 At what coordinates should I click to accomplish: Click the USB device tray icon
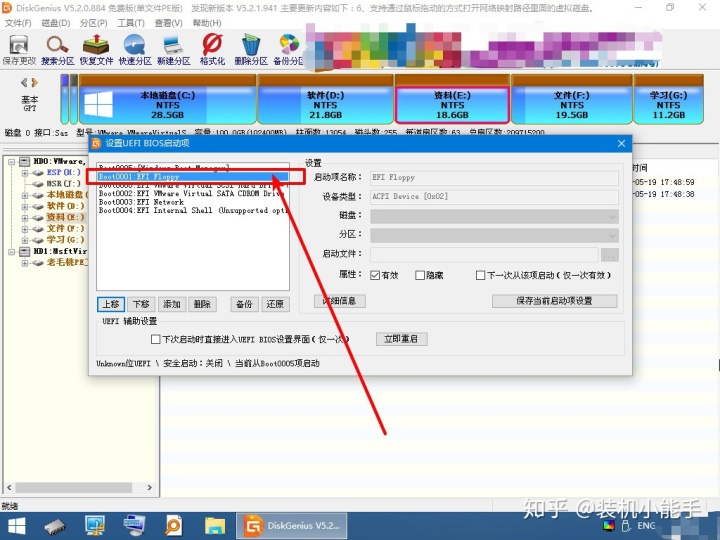(x=626, y=526)
